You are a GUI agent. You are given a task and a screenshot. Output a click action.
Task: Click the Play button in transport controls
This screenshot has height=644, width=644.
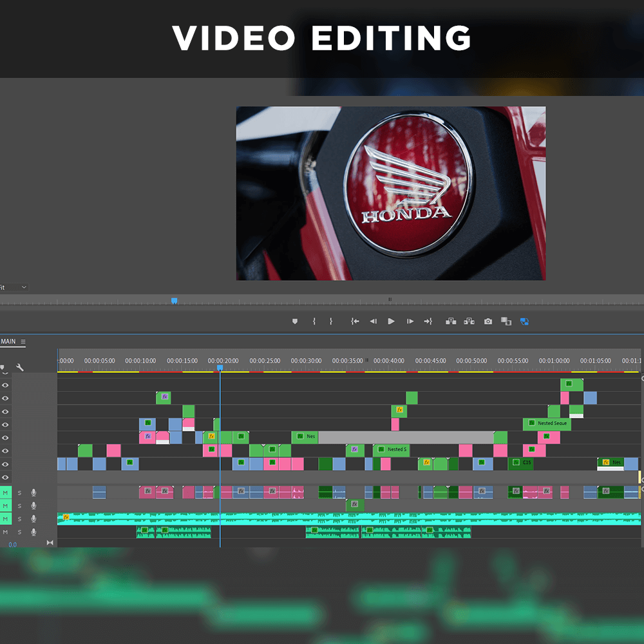[391, 321]
